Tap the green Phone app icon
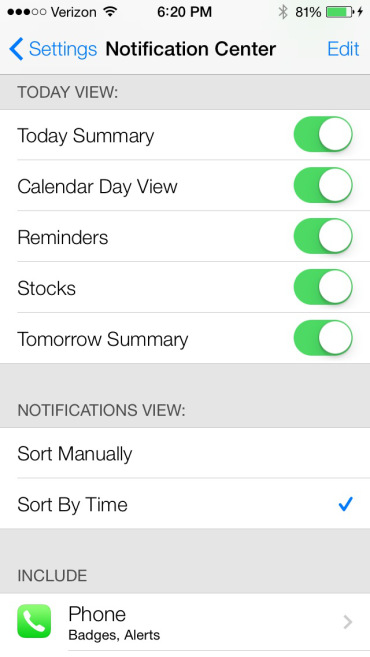 pos(34,621)
